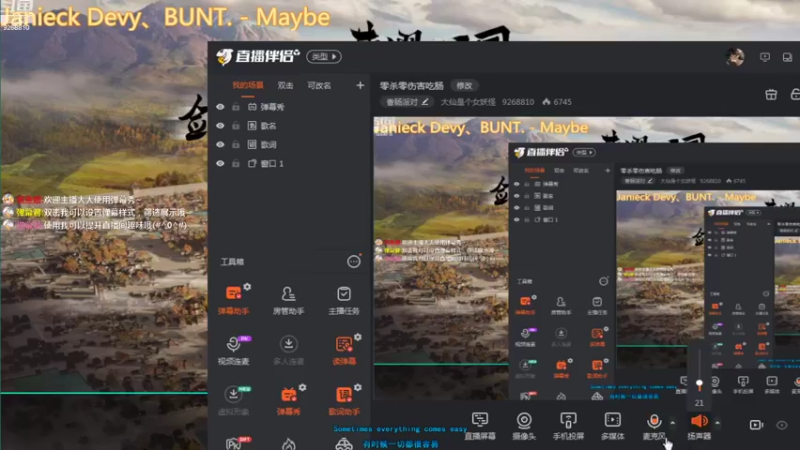800x450 pixels.
Task: Hide the 弹幕秀 source layer
Action: click(220, 107)
